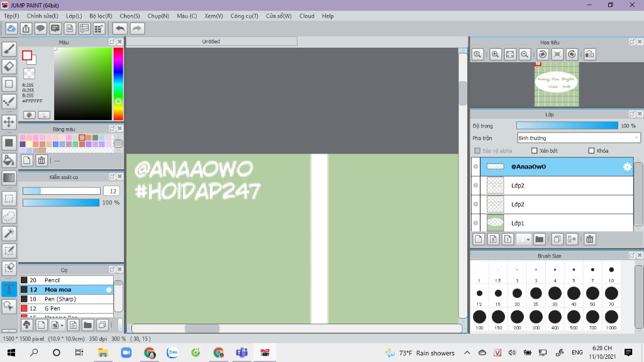The height and width of the screenshot is (362, 644).
Task: Open File Explorer from the taskbar
Action: click(x=103, y=353)
